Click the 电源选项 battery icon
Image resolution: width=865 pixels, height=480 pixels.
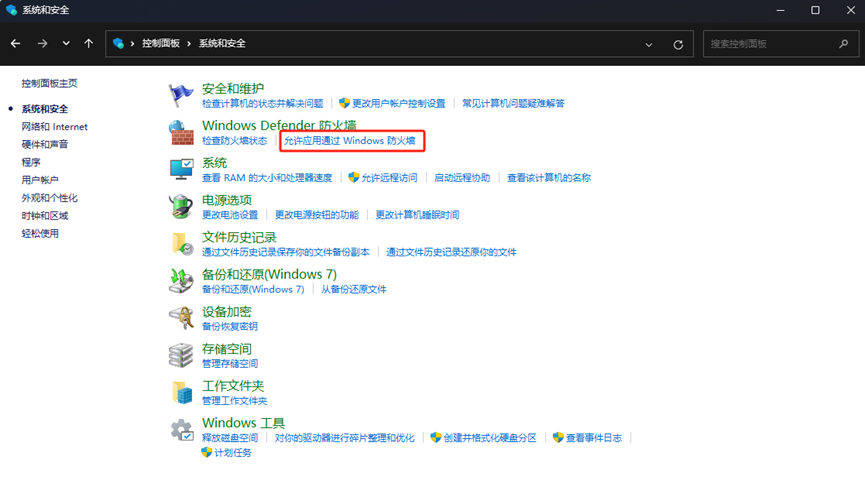[181, 206]
